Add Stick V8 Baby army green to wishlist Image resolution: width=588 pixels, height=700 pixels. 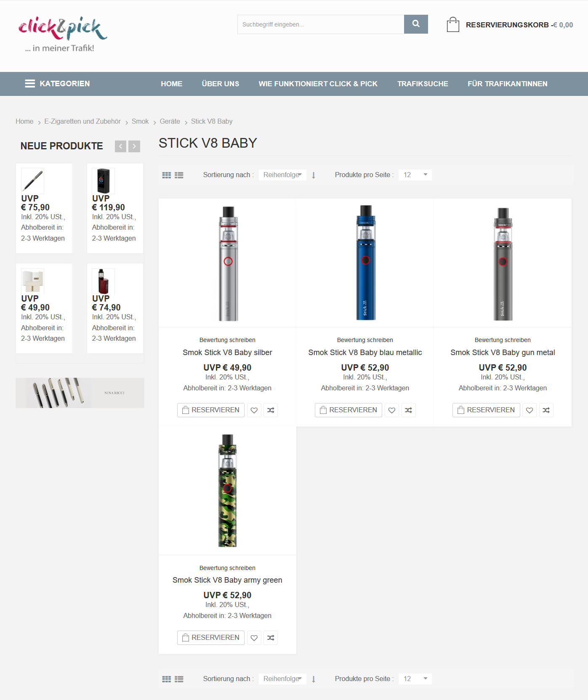(x=254, y=638)
